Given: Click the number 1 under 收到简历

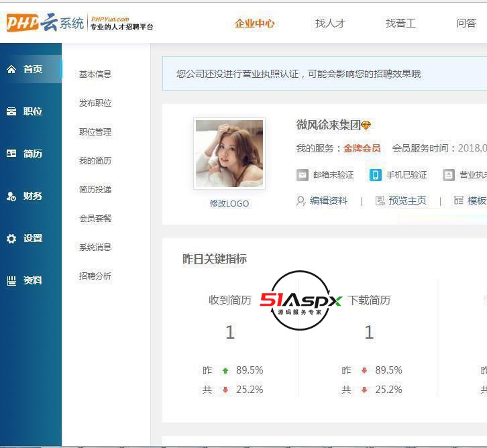Looking at the screenshot, I should pyautogui.click(x=230, y=332).
